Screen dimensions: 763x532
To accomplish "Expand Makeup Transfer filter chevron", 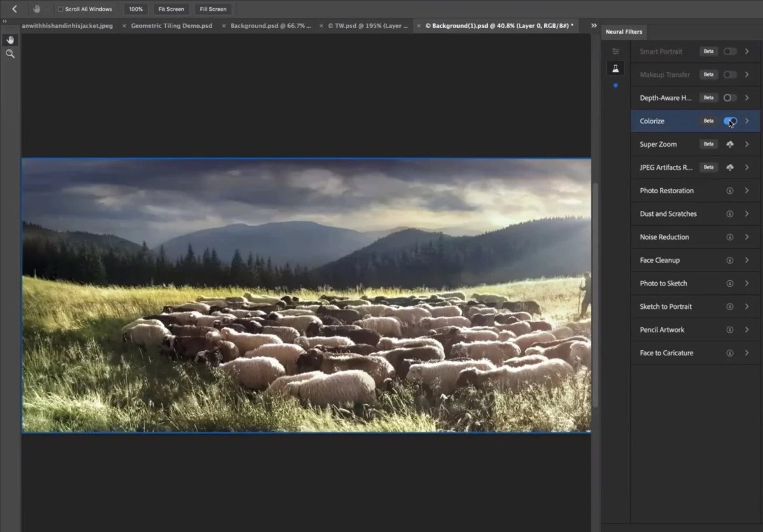I will click(747, 74).
